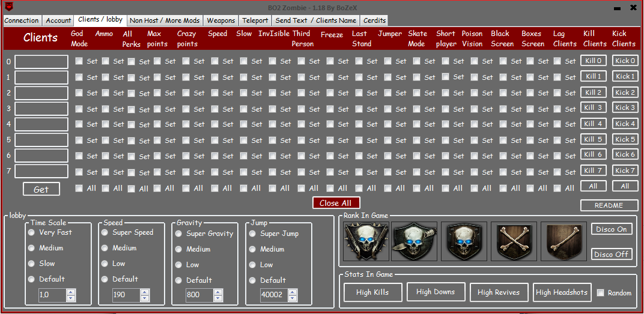Click the High Downs button
The image size is (644, 314).
click(436, 292)
